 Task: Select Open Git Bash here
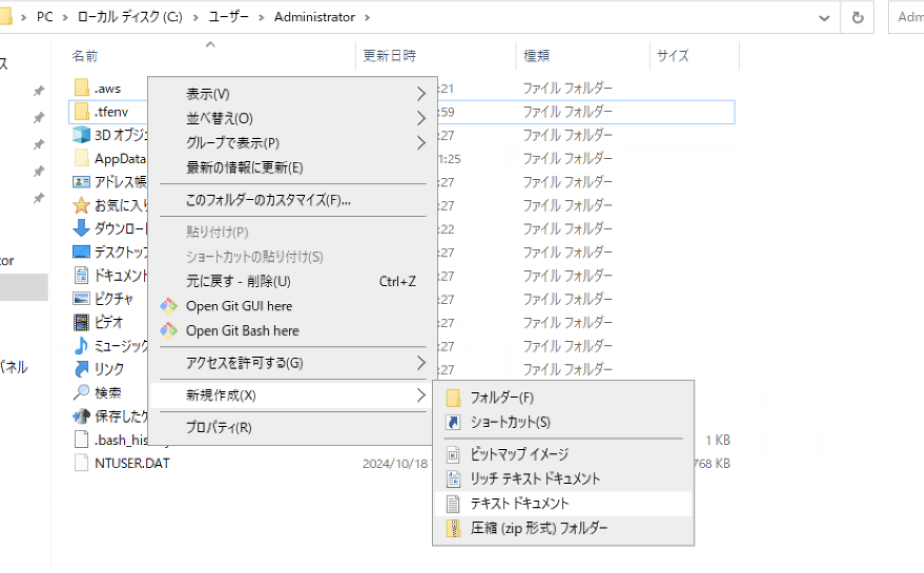[242, 330]
